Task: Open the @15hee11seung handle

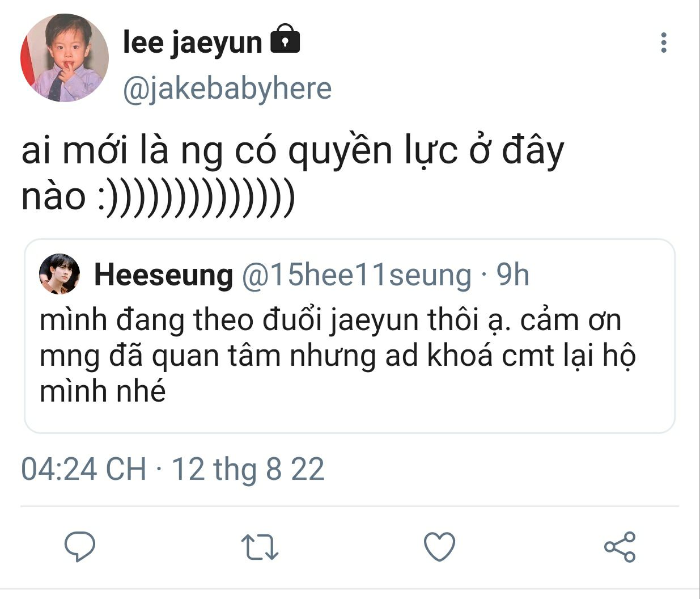Action: click(357, 275)
